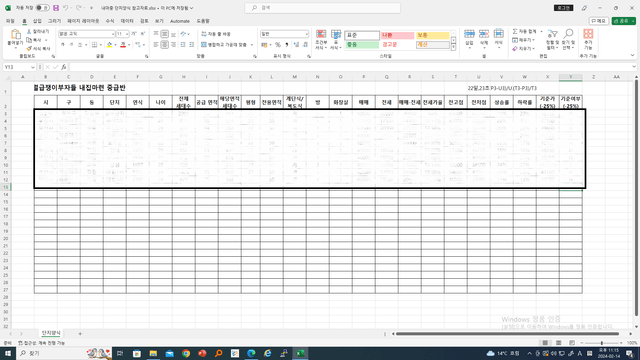
Task: Click the percent style icon
Action: (278, 44)
